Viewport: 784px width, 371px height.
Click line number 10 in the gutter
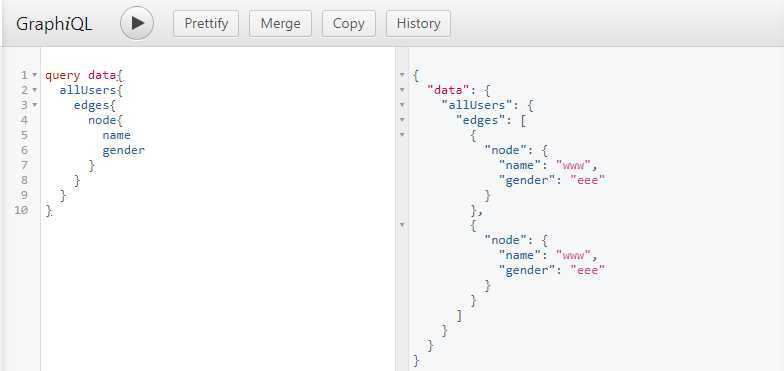coord(20,210)
